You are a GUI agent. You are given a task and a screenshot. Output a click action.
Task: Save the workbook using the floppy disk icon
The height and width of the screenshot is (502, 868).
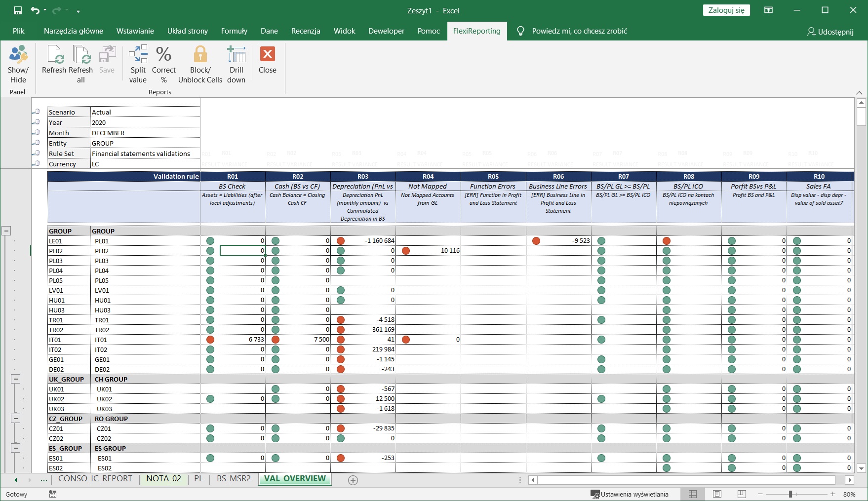click(x=18, y=10)
